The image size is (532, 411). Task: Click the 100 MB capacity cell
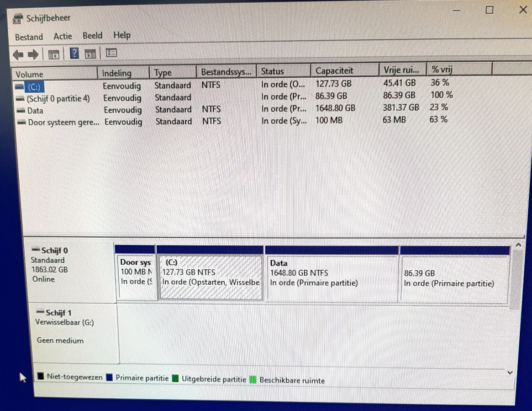coord(329,120)
